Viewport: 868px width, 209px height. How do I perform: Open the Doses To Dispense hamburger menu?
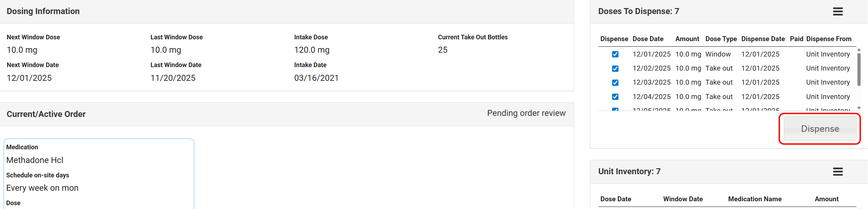(838, 12)
